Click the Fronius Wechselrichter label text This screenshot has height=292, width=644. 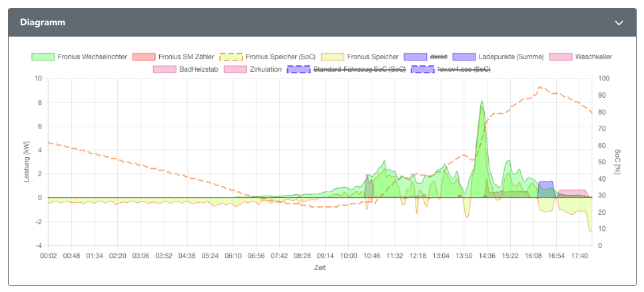point(92,57)
